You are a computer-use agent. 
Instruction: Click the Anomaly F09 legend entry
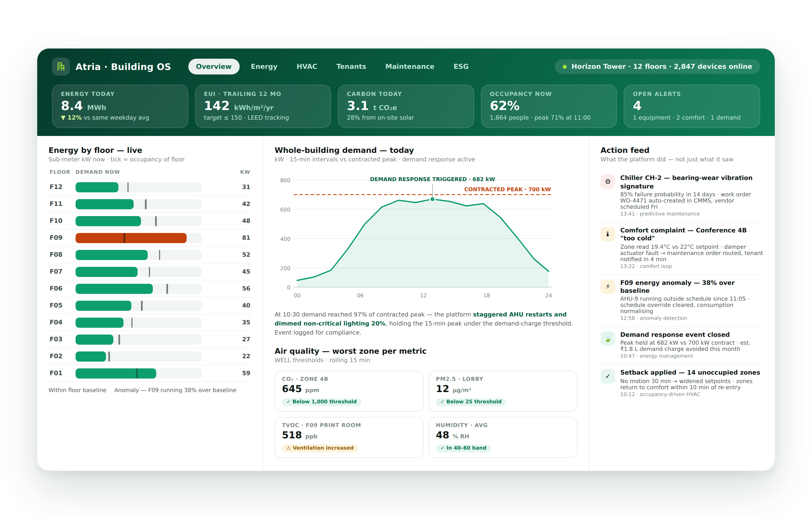[x=175, y=390]
